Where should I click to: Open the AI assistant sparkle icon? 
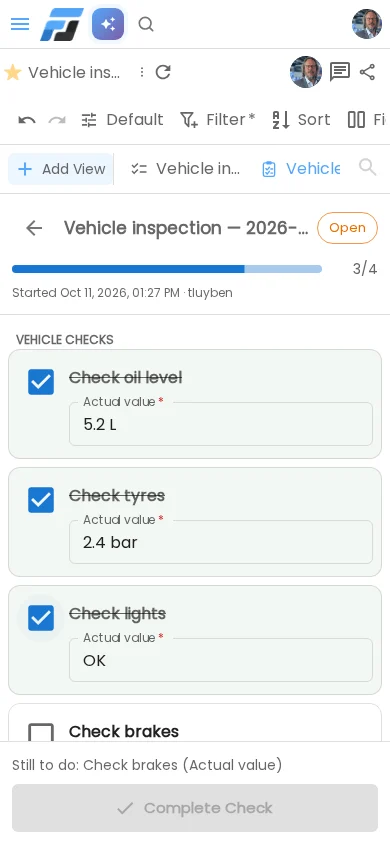(108, 24)
